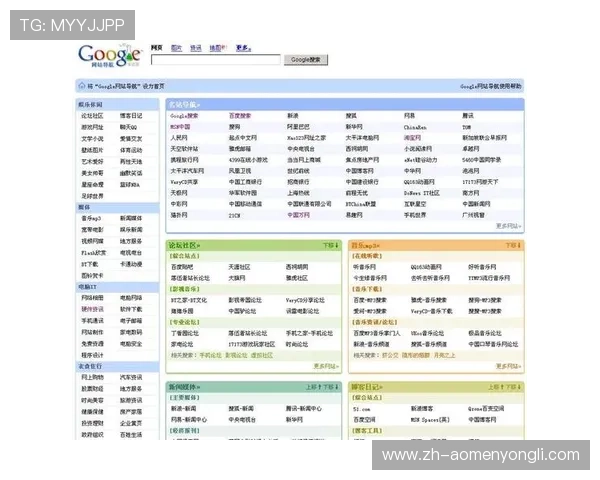This screenshot has height=480, width=600.
Task: Open the 音乐mp3 sidebar link
Action: point(91,218)
